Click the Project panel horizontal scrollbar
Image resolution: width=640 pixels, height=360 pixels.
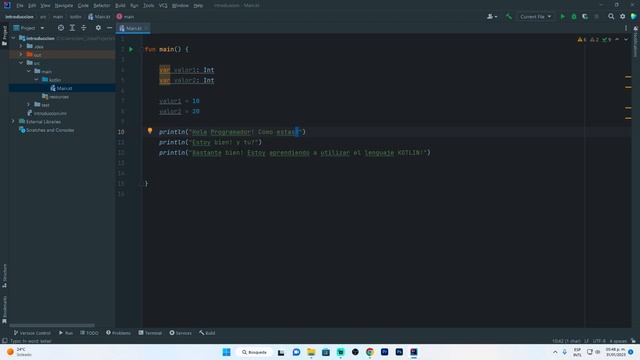tap(52, 325)
